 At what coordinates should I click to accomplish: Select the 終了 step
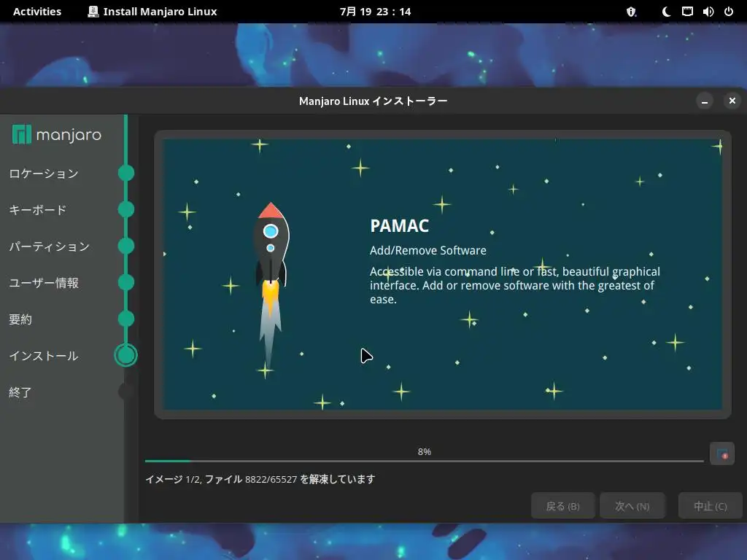(20, 392)
